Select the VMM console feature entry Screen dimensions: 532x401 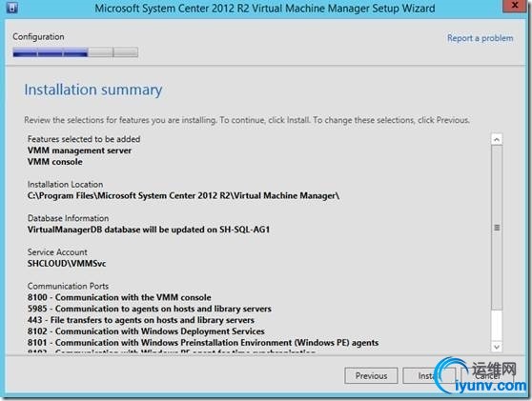pos(55,162)
